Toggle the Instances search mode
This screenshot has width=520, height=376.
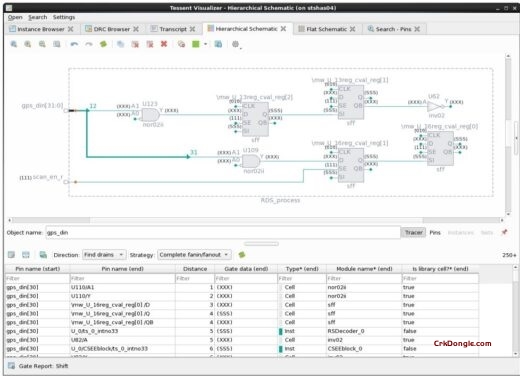coord(461,232)
